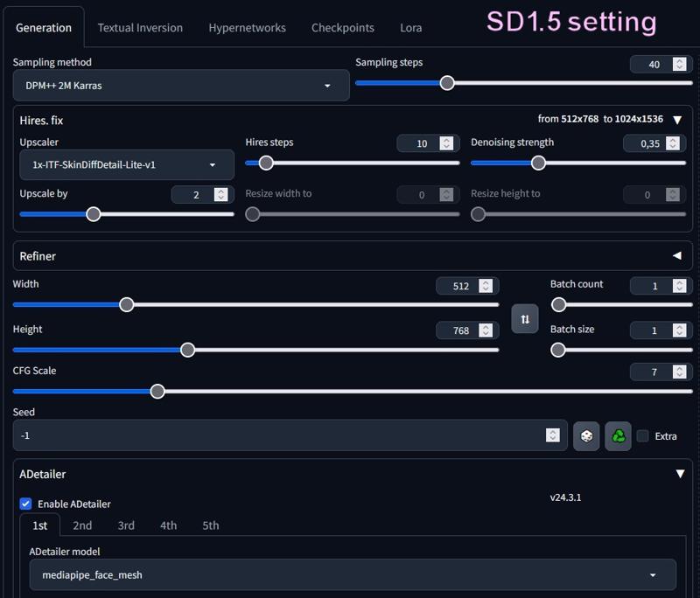
Task: Open the Upscaler dropdown
Action: tap(127, 164)
